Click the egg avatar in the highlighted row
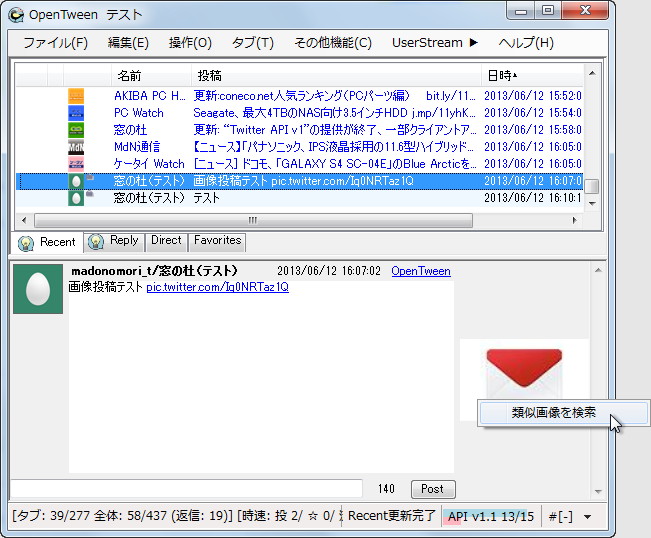The image size is (651, 538). pyautogui.click(x=76, y=181)
